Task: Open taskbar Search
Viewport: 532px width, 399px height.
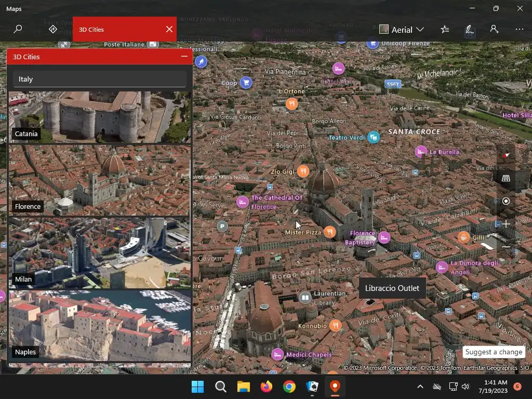Action: coord(220,387)
